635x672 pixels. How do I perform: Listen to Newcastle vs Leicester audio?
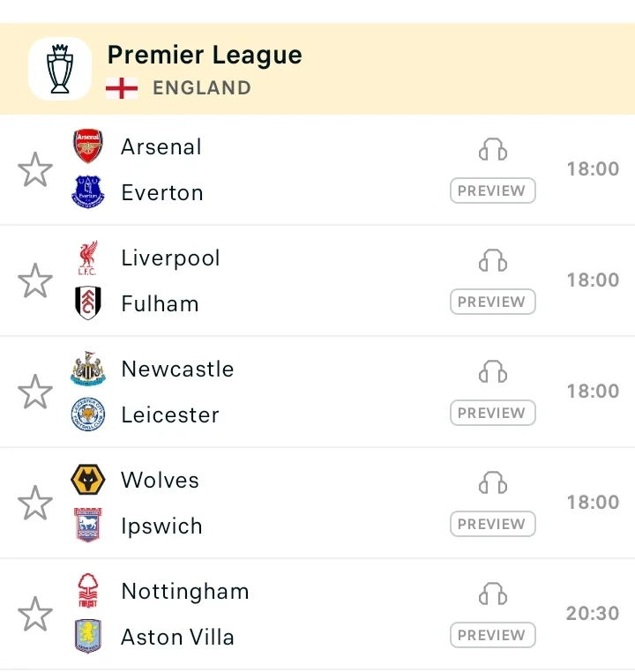[x=493, y=371]
